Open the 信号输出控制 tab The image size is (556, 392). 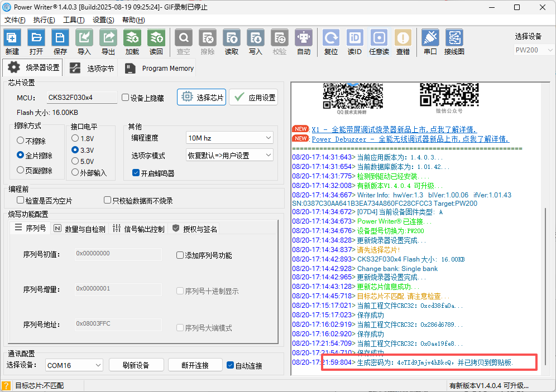tap(138, 229)
